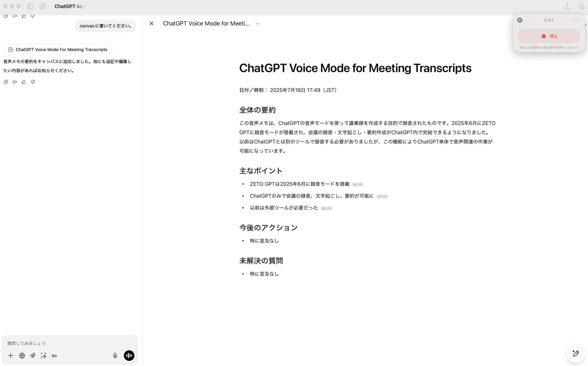
Task: Open the canvas edit pencil icon
Action: point(576,353)
